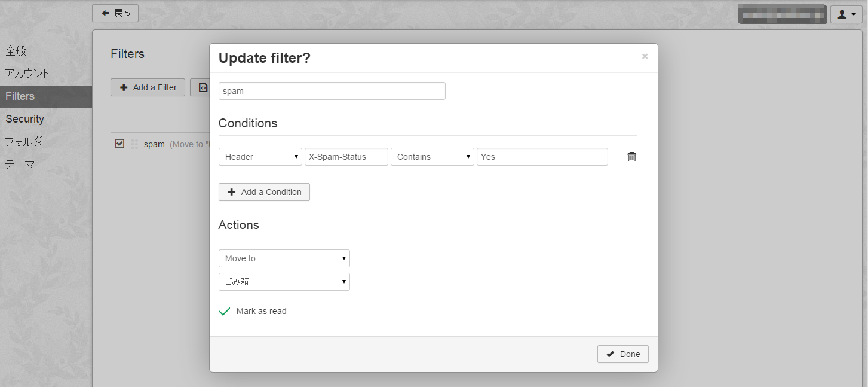Switch to the Security settings section
868x387 pixels.
[25, 119]
